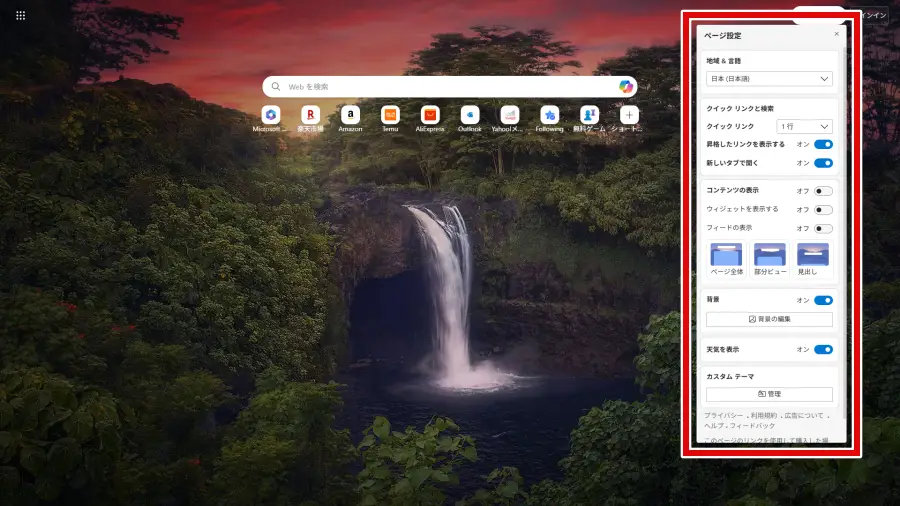900x506 pixels.
Task: Open the app launcher grid icon
Action: [x=21, y=15]
